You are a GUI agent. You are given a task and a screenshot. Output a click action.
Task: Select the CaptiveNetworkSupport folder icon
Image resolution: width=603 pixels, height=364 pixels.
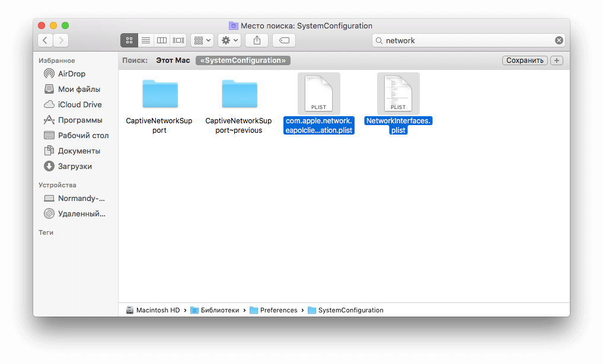pos(160,94)
